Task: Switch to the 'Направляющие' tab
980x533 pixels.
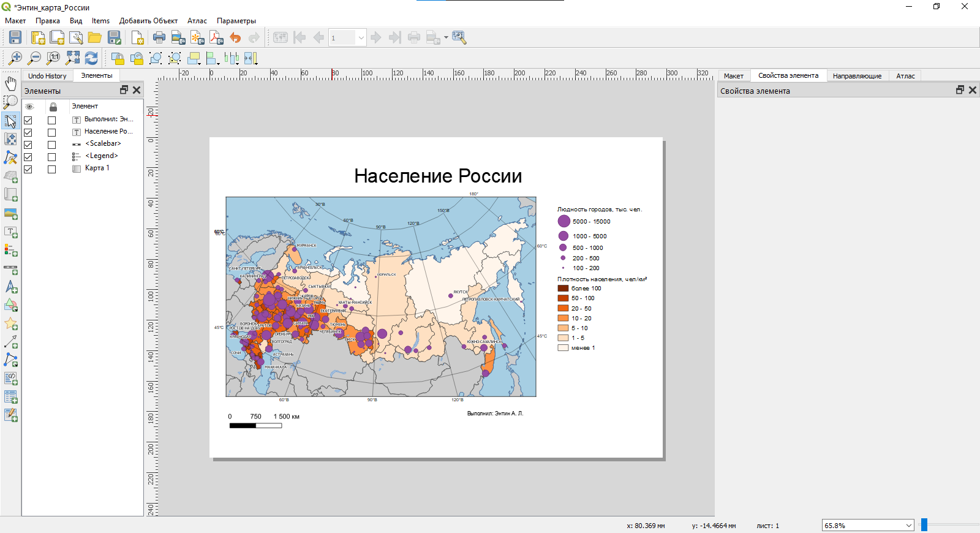Action: point(857,76)
